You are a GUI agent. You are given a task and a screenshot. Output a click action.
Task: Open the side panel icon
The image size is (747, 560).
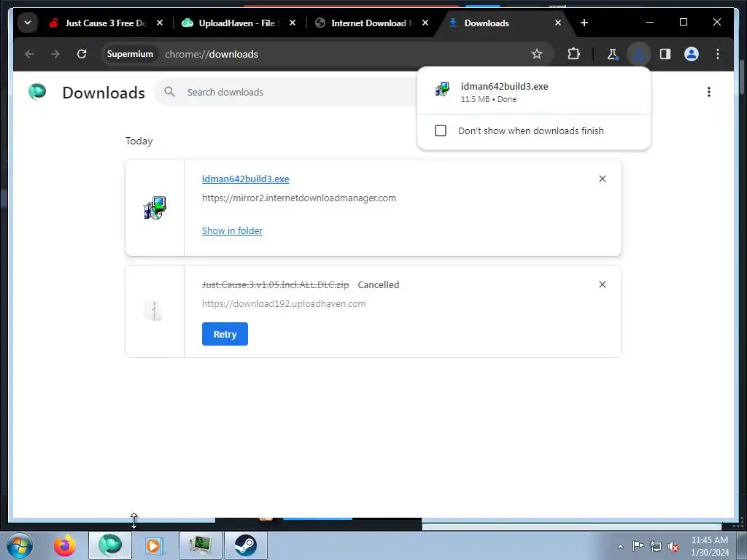pyautogui.click(x=665, y=54)
